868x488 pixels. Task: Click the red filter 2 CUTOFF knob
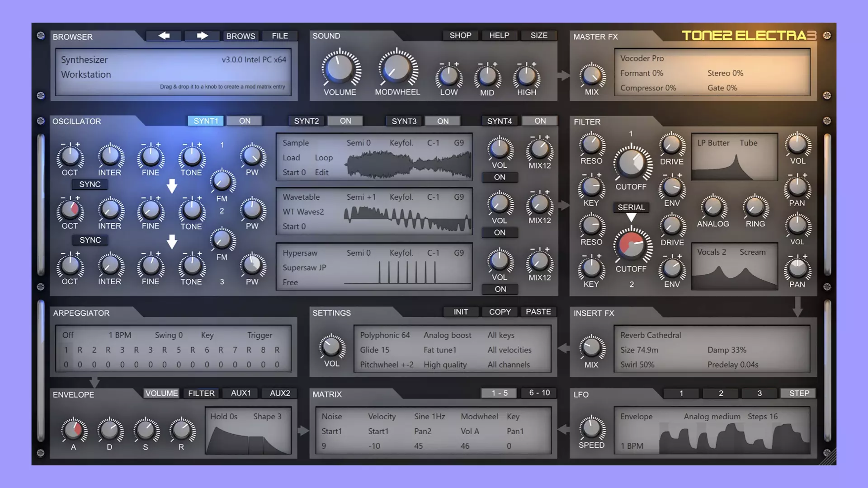(632, 245)
